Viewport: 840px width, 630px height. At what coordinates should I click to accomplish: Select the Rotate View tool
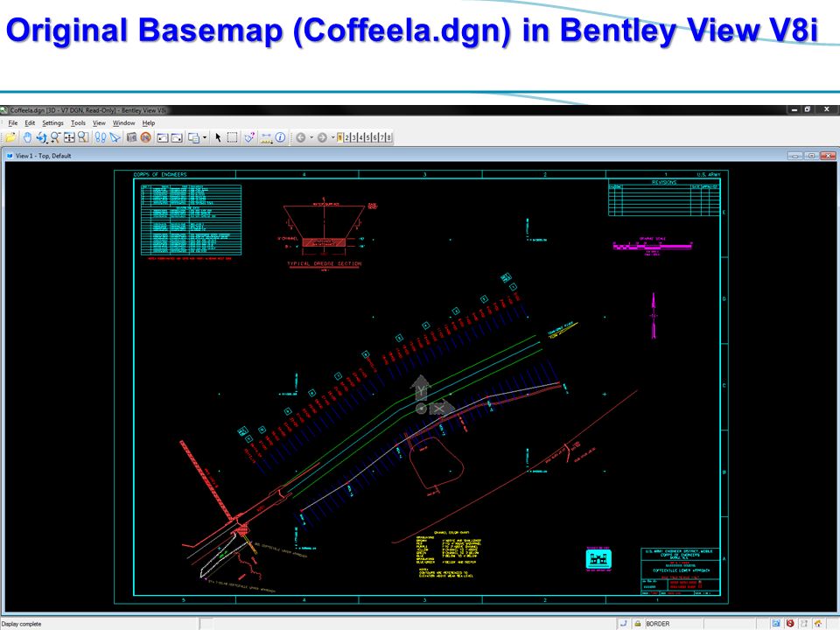coord(42,137)
